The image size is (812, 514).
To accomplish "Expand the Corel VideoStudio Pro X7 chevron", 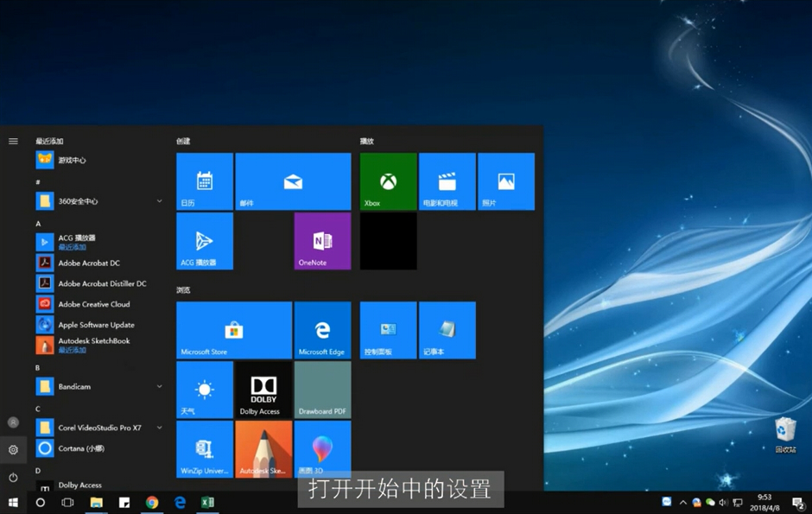I will [160, 428].
